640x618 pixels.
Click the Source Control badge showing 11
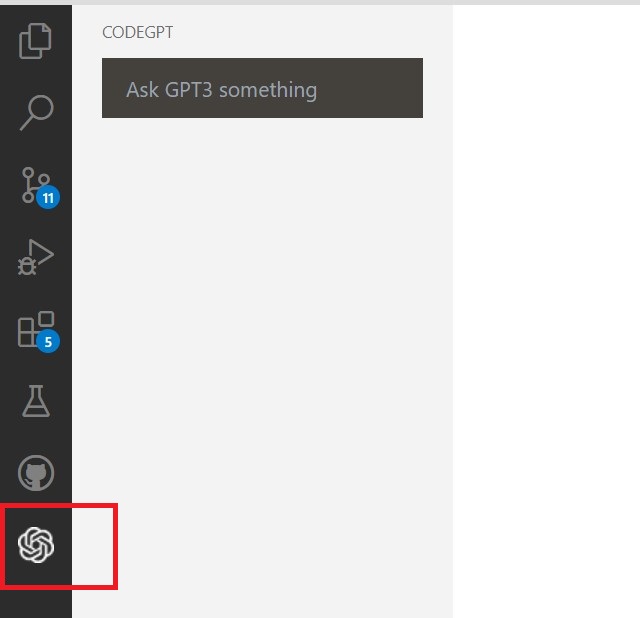coord(48,198)
